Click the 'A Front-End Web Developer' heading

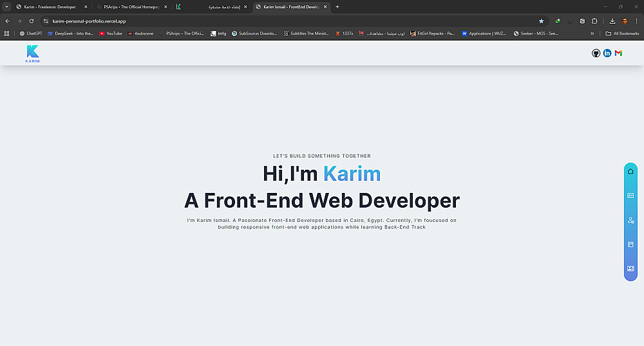click(322, 201)
